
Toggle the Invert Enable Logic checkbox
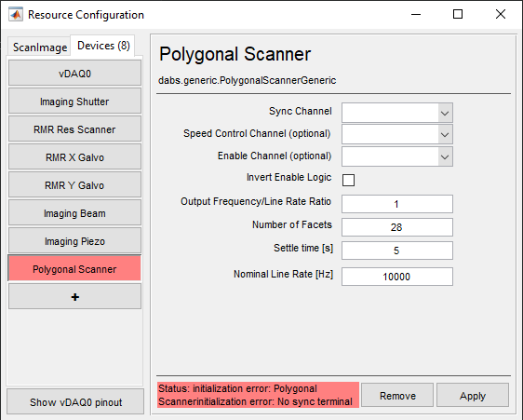(348, 180)
